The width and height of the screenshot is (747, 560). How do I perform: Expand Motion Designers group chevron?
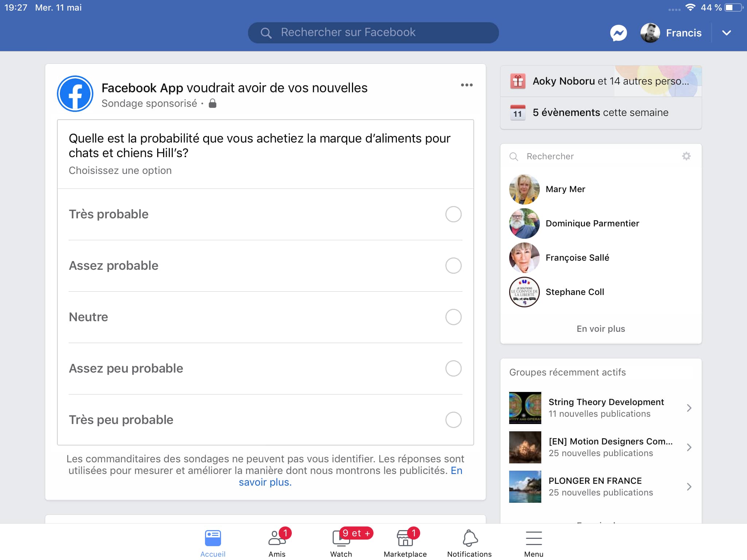coord(689,447)
